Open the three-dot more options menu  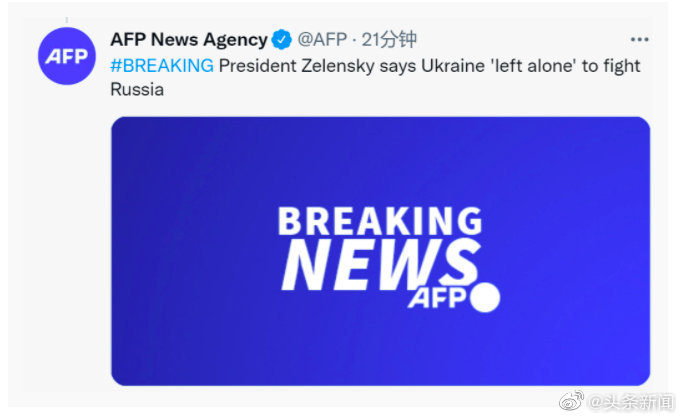(640, 40)
